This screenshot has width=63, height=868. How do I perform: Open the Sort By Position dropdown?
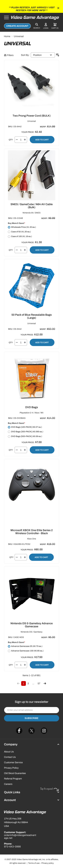point(43,55)
